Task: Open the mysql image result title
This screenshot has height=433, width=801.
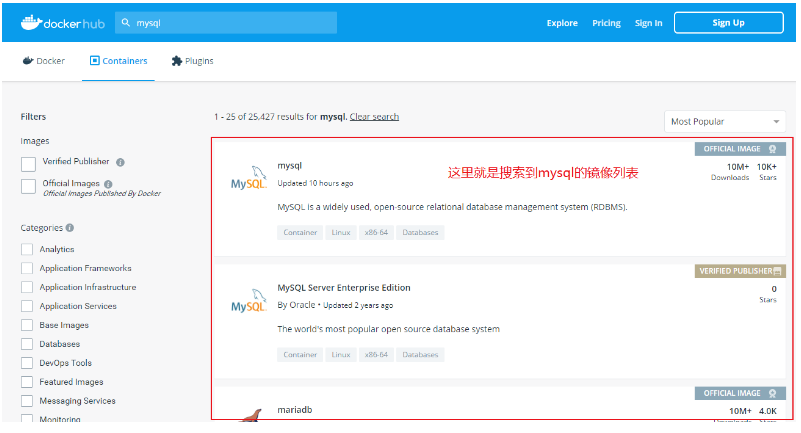Action: point(290,165)
